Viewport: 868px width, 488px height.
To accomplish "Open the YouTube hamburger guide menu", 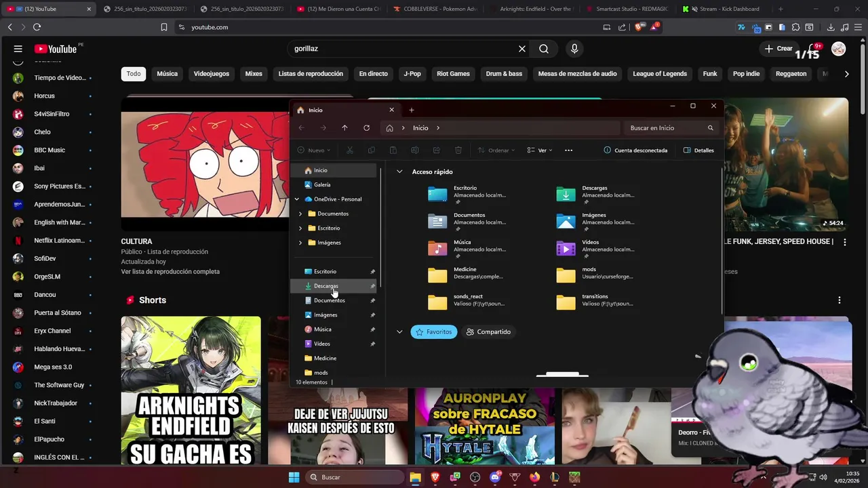I will [18, 49].
